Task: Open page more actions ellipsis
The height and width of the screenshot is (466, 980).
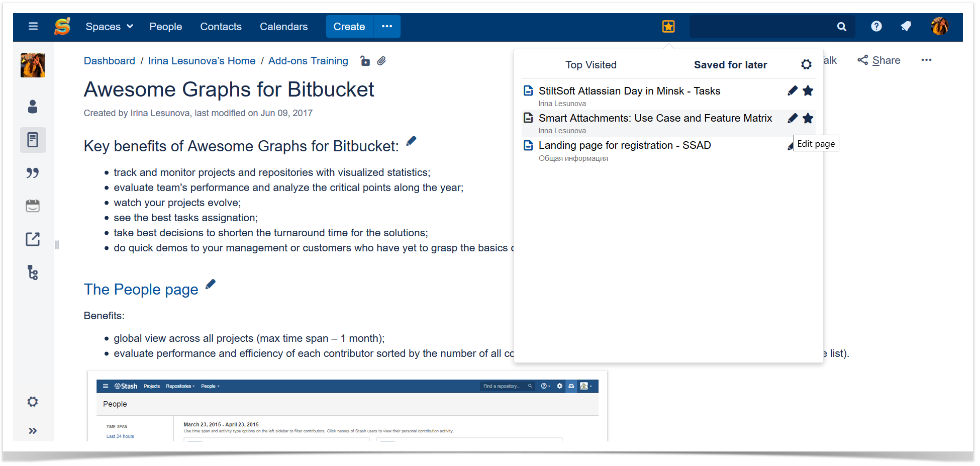Action: click(x=926, y=60)
